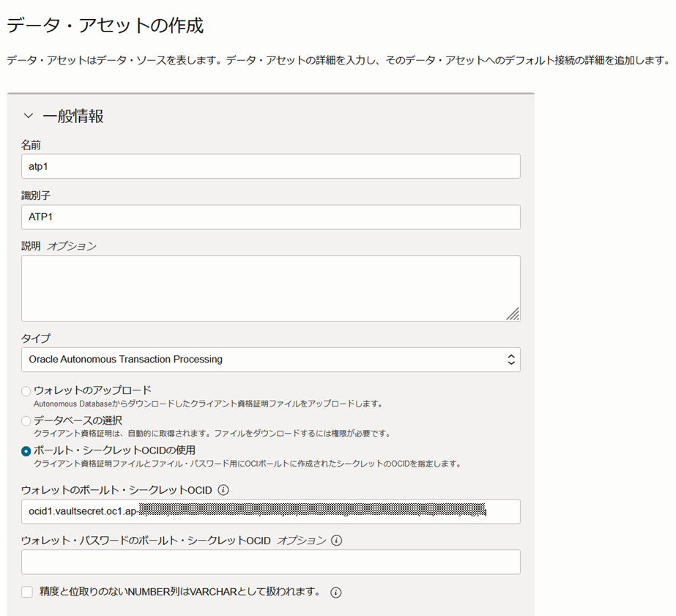Image resolution: width=676 pixels, height=616 pixels.
Task: Click info icon beside ウォレット・パスワードのボールト・シークレットOCID
Action: [337, 540]
